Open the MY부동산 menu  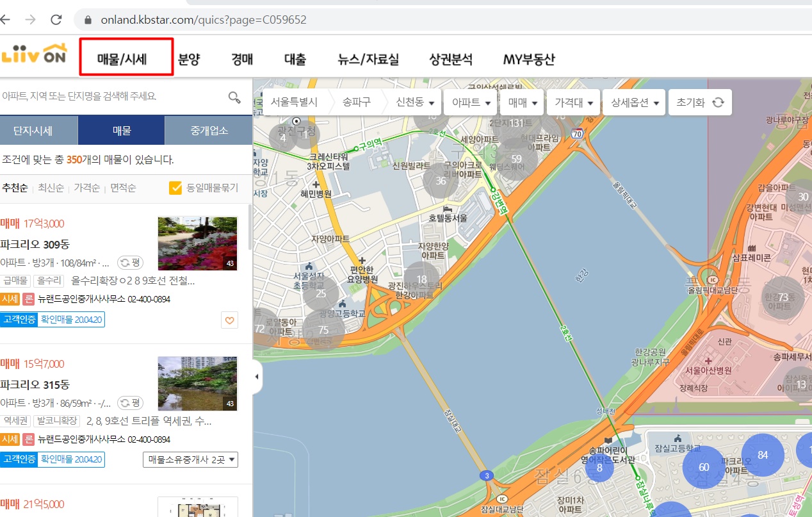[x=529, y=60]
